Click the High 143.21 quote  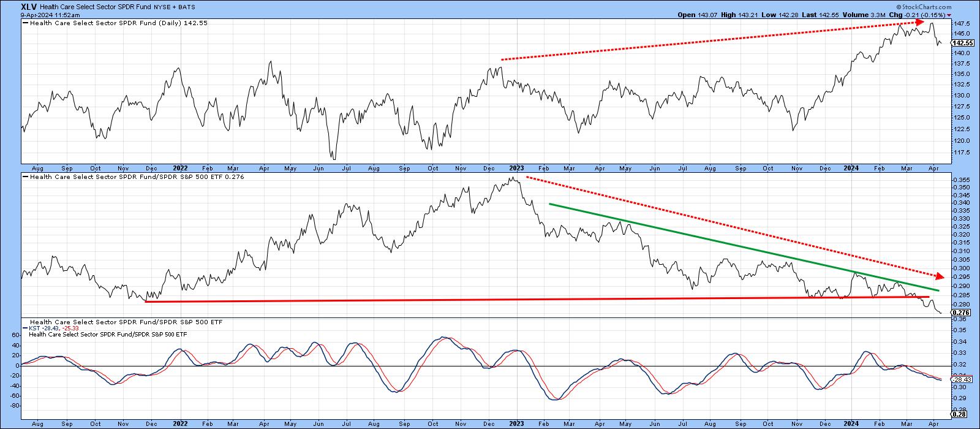pyautogui.click(x=740, y=15)
